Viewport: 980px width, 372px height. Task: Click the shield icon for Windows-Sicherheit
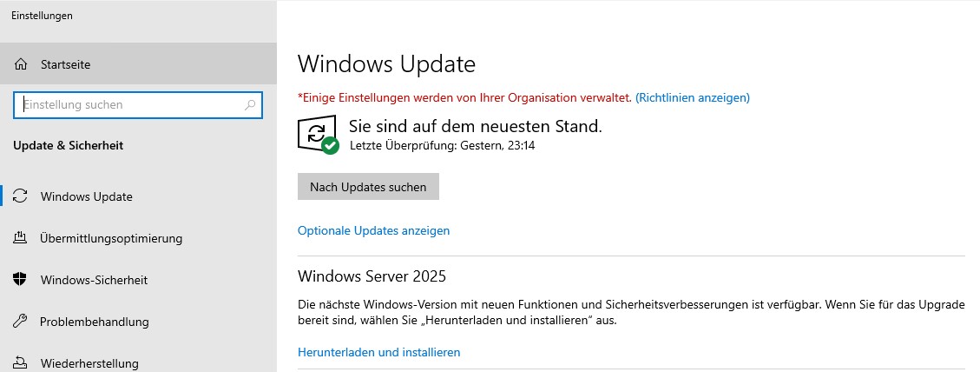(22, 280)
